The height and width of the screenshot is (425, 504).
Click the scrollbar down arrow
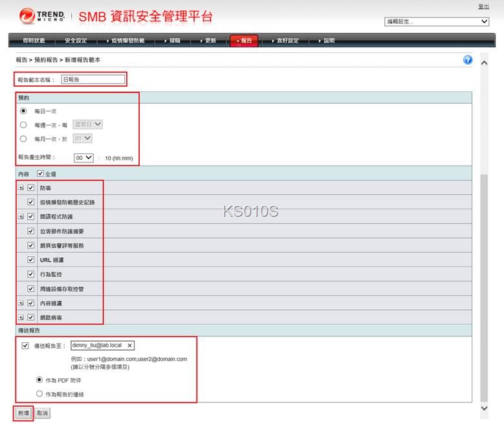pyautogui.click(x=484, y=408)
